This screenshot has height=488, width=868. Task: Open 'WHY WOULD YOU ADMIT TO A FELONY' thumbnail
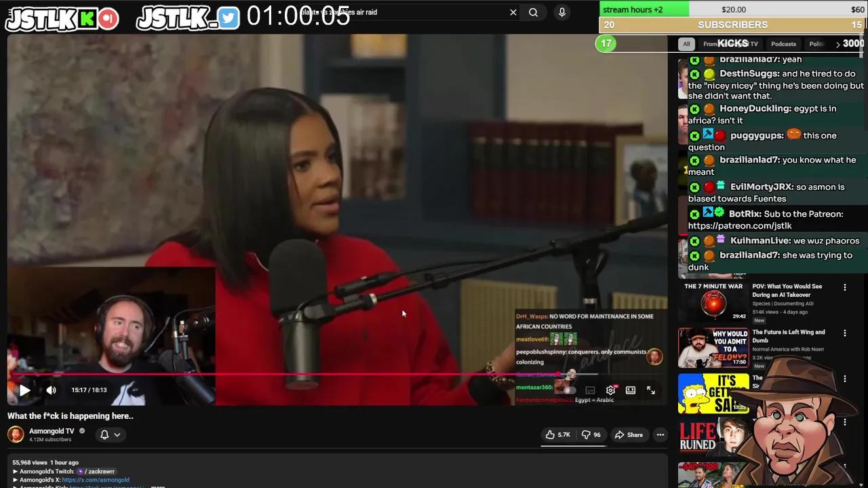713,347
